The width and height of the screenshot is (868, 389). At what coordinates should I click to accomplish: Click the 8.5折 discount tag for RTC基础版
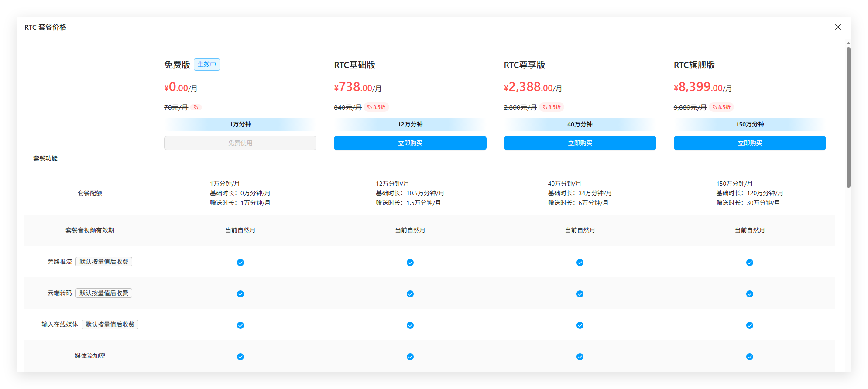coord(376,107)
